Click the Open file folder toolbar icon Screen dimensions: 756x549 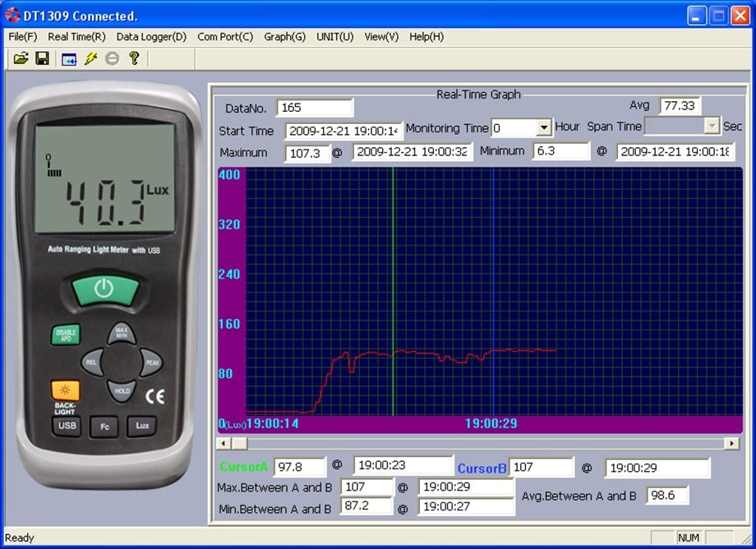click(21, 59)
